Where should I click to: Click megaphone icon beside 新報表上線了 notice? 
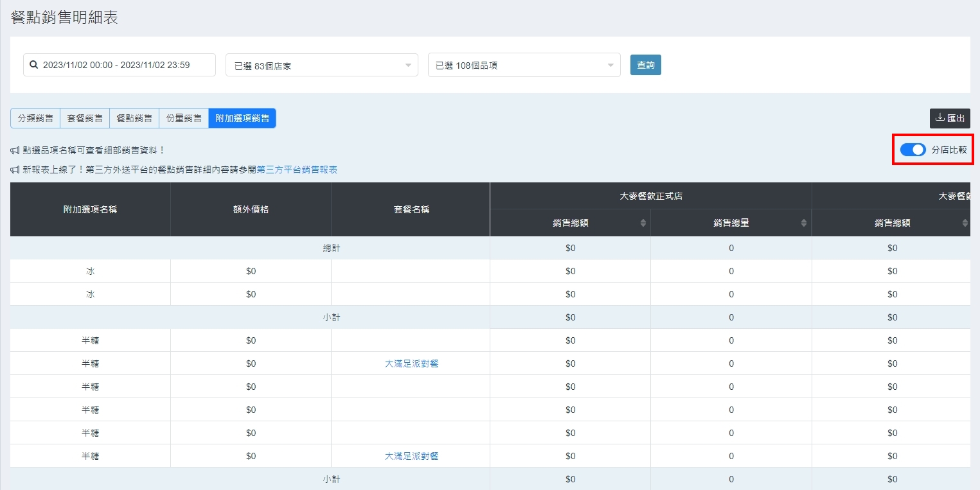coord(15,170)
